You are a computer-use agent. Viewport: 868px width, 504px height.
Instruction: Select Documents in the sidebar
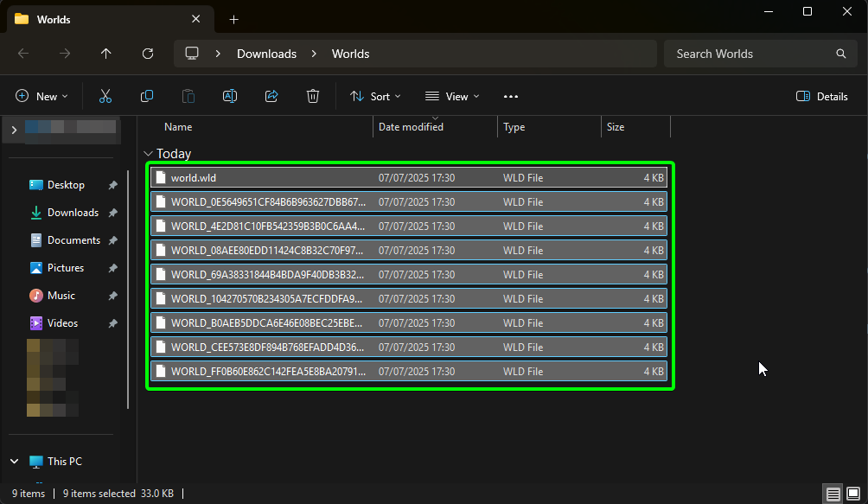click(x=73, y=240)
